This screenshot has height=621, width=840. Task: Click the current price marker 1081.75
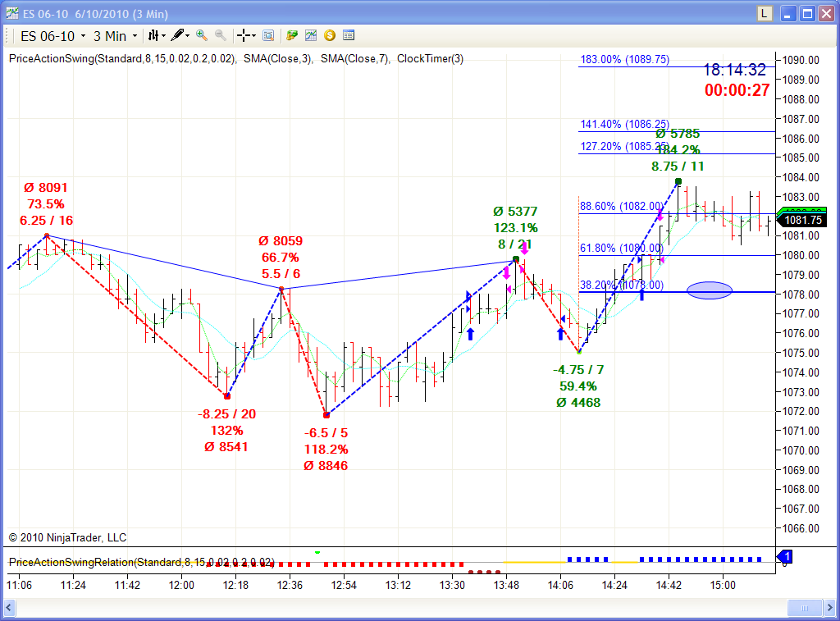(x=802, y=220)
